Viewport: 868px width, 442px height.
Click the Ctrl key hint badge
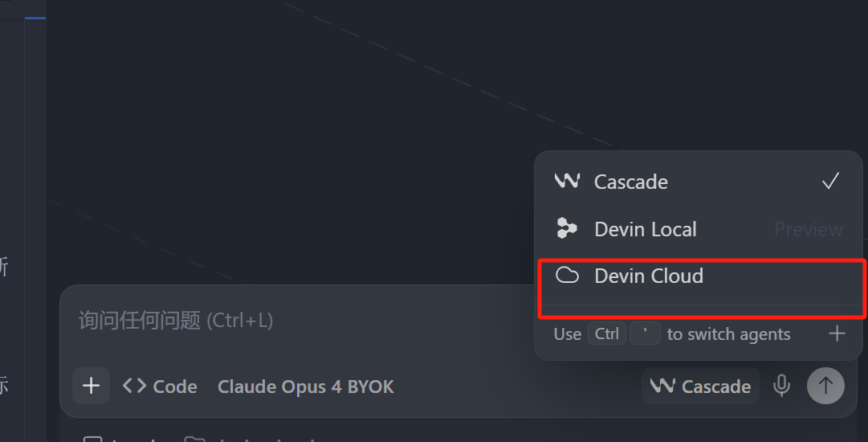[x=607, y=334]
